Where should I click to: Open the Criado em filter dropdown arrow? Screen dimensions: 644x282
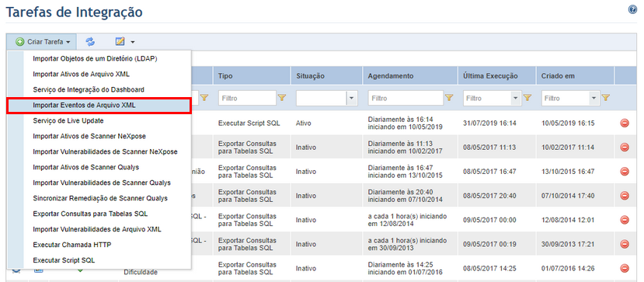[594, 99]
